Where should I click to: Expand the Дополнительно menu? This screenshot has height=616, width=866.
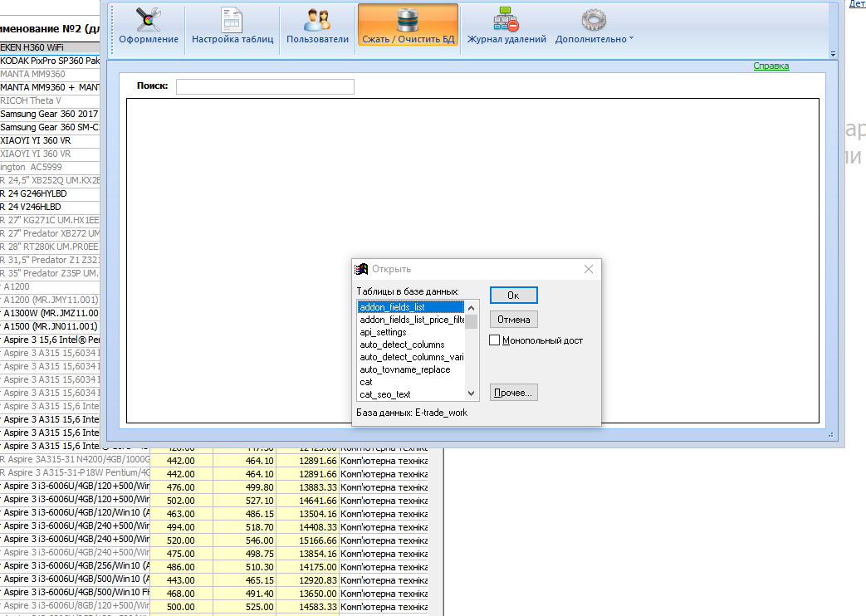[x=594, y=27]
